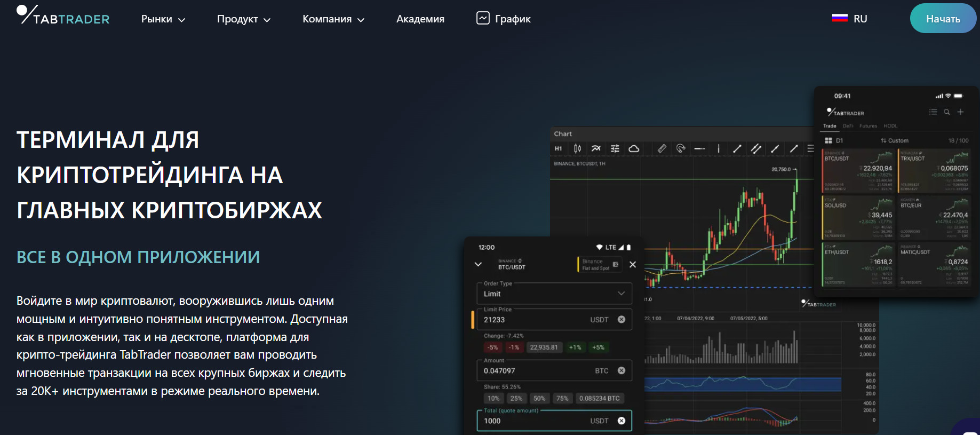
Task: Select the arrow line tool
Action: pos(794,149)
